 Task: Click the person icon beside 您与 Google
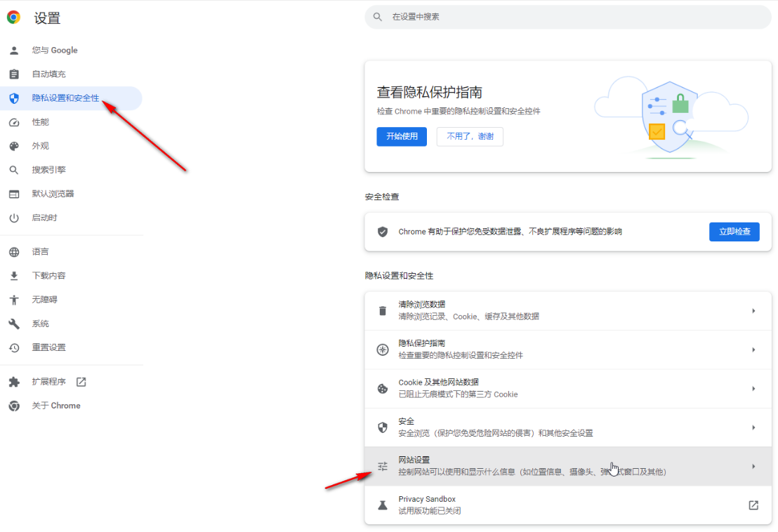point(14,50)
